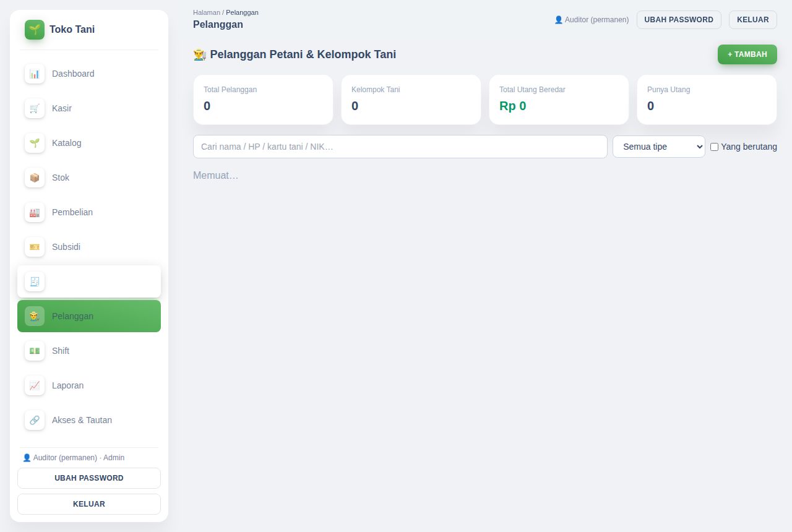Screen dimensions: 792x532
Task: Open the Dashboard chart icon
Action: (35, 74)
